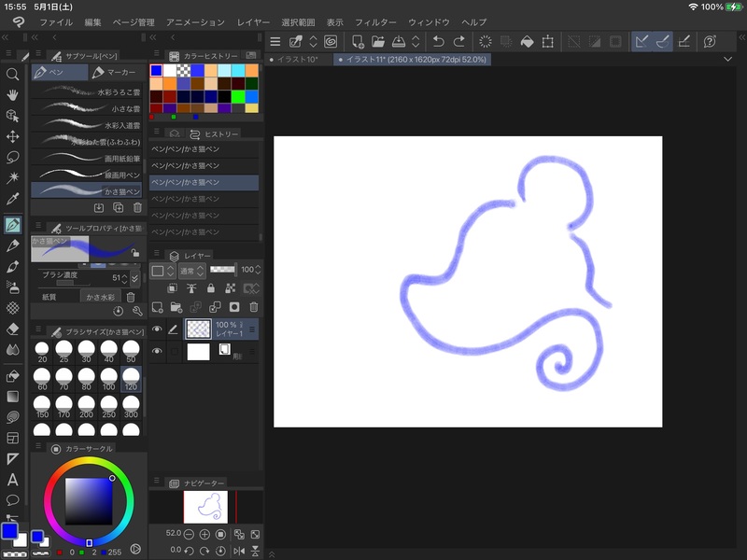Select the Text tool
The width and height of the screenshot is (747, 560).
coord(12,480)
